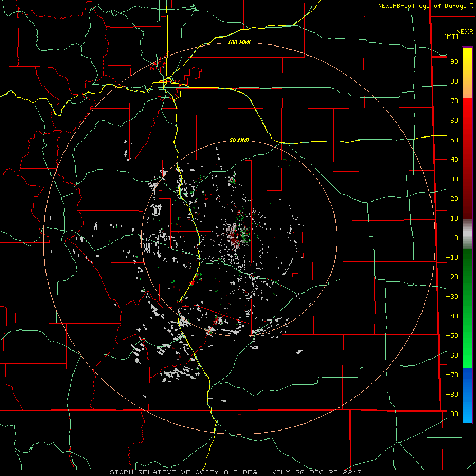Click the KT units label above color scale

point(451,36)
